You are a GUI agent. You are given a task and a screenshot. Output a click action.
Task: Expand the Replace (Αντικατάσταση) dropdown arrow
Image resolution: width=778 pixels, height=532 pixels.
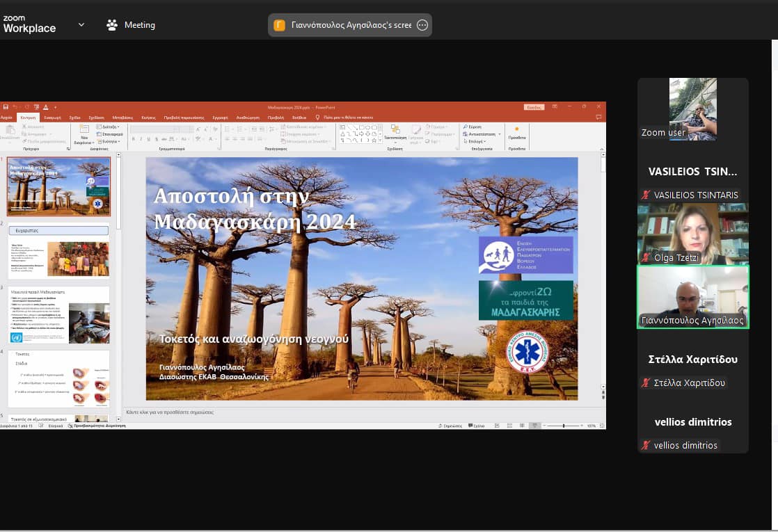501,134
